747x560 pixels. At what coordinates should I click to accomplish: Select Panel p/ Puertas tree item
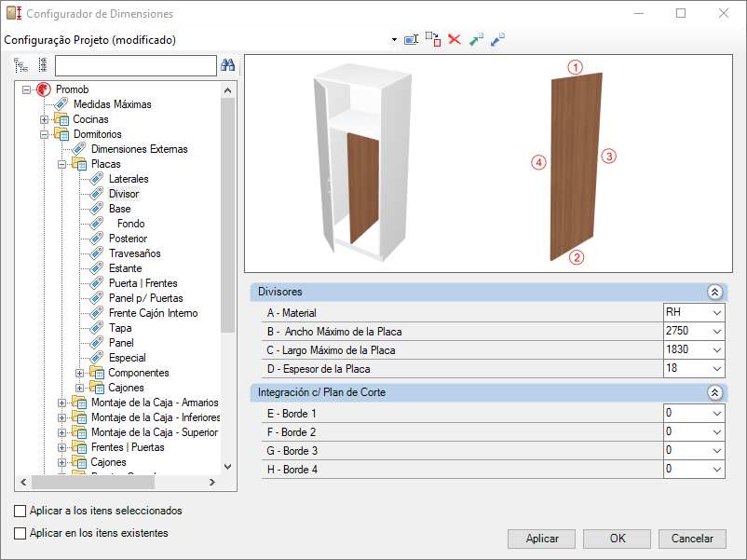[x=146, y=298]
